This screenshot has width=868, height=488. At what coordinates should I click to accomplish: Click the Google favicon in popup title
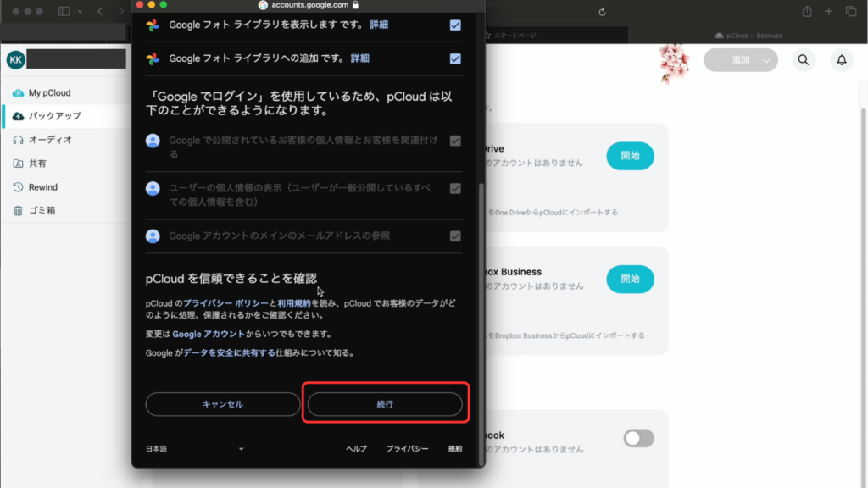click(263, 5)
